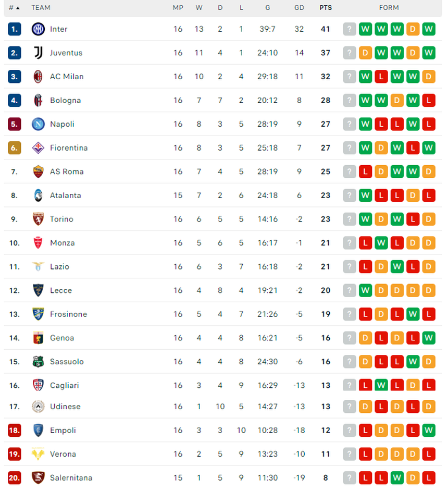Click the Napoli club crest

(x=38, y=124)
